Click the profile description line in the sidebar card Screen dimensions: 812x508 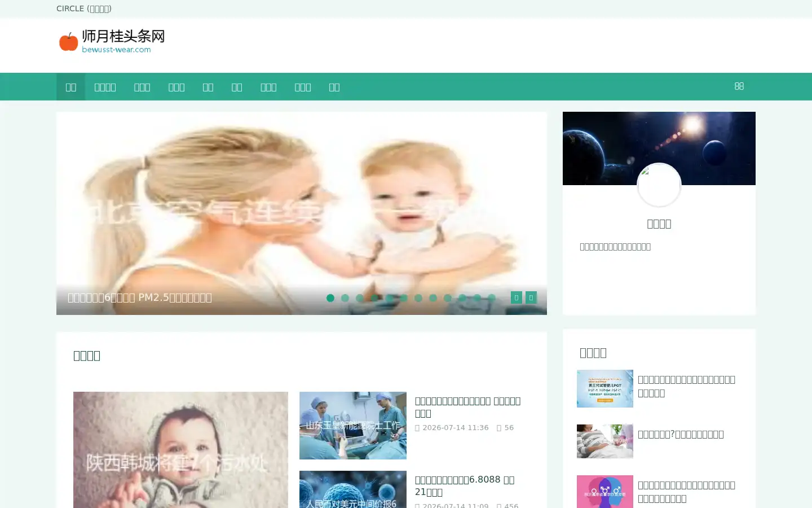point(615,247)
